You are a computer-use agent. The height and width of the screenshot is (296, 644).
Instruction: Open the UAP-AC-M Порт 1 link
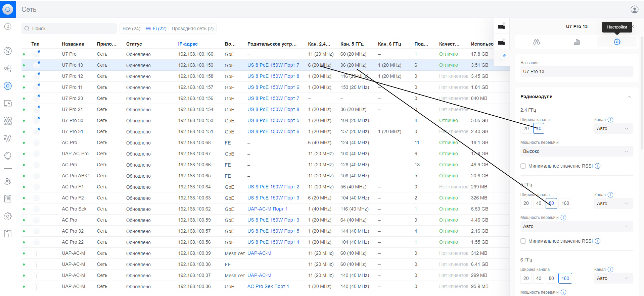[x=268, y=209]
